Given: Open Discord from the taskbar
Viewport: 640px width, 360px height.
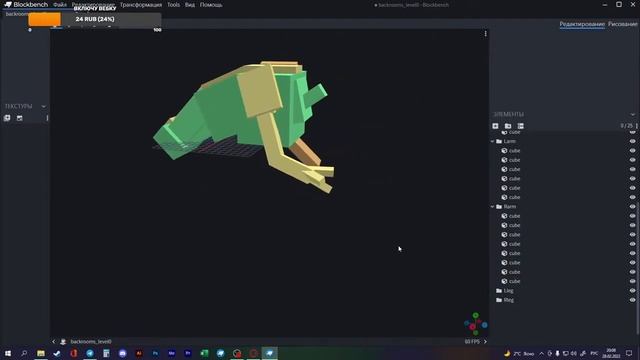Looking at the screenshot, I should pyautogui.click(x=122, y=353).
